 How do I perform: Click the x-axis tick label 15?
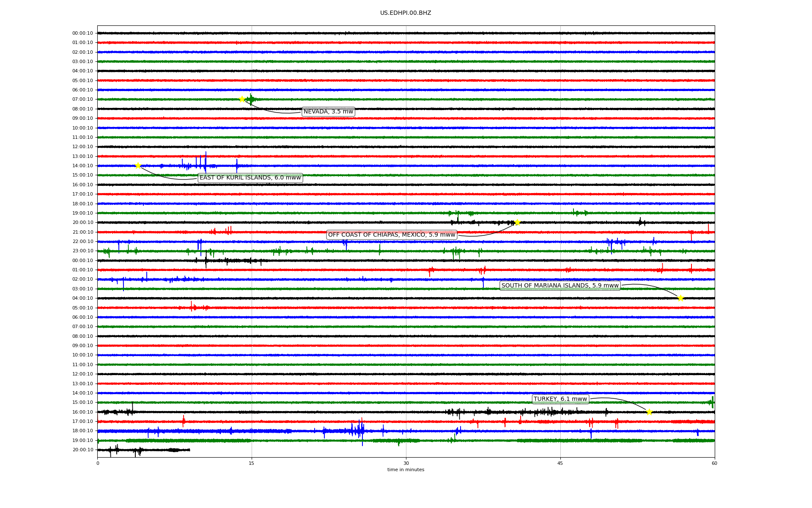coord(252,463)
